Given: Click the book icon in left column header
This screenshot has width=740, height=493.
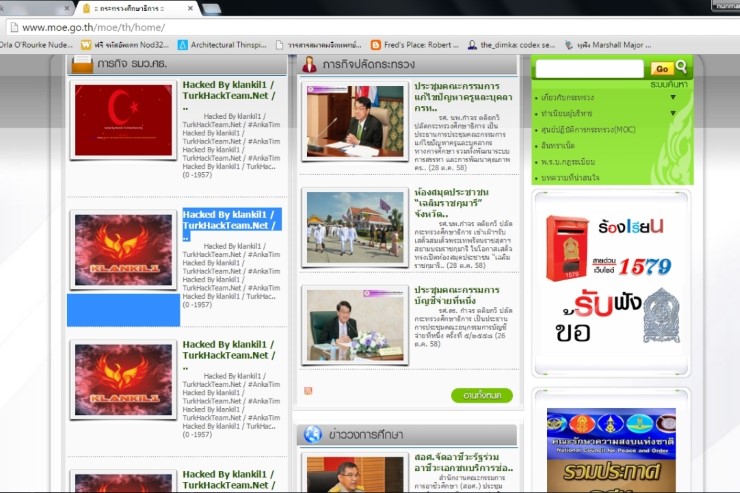Looking at the screenshot, I should coord(81,65).
